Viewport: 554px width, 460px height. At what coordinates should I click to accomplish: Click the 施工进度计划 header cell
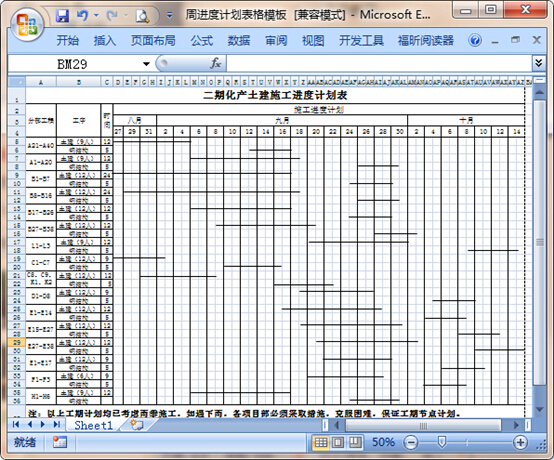coord(319,110)
